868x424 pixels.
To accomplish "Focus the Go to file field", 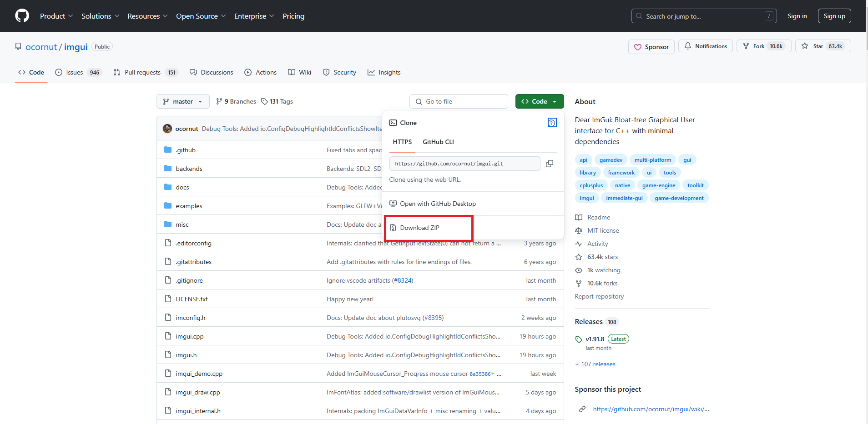I will pyautogui.click(x=459, y=101).
